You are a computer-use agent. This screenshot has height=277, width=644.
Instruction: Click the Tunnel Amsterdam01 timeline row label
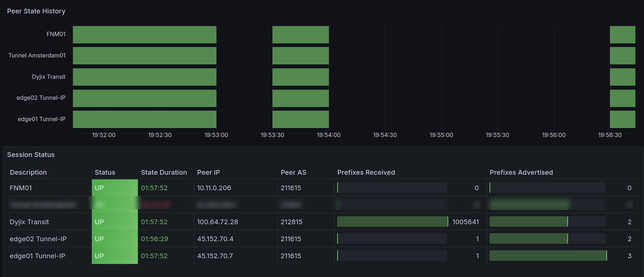click(x=37, y=55)
